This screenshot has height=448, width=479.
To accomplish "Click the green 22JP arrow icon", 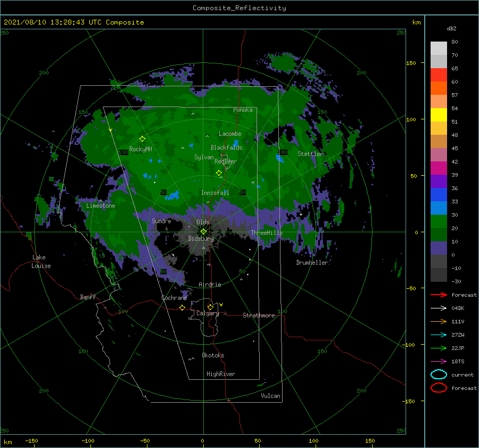I will (x=439, y=348).
